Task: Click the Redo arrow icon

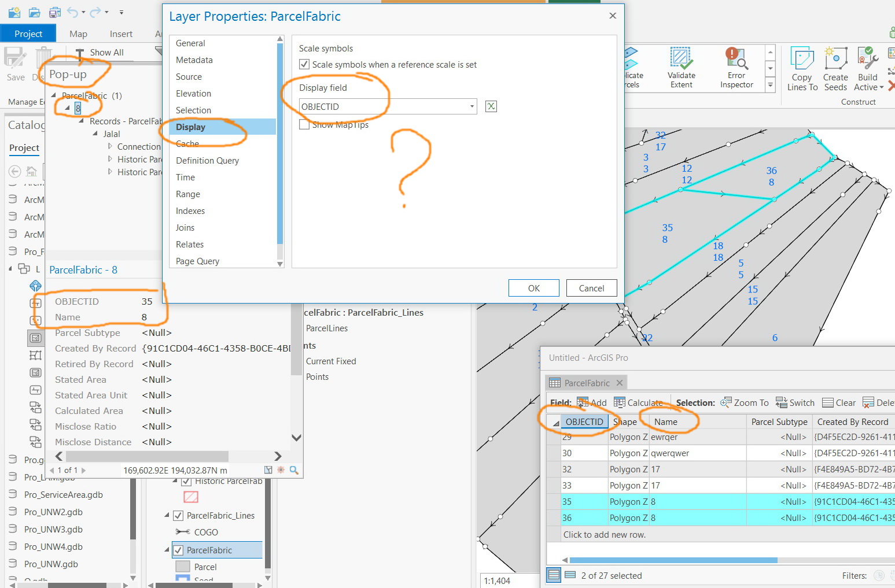Action: 95,12
